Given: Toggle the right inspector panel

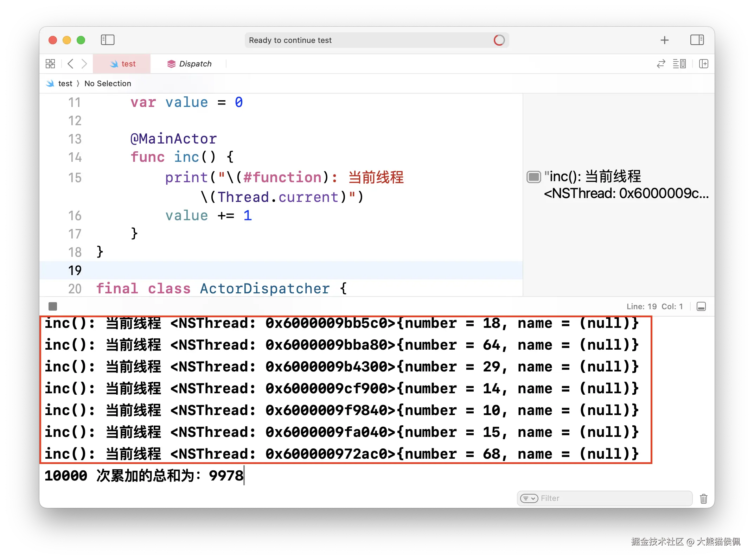Looking at the screenshot, I should pyautogui.click(x=697, y=40).
